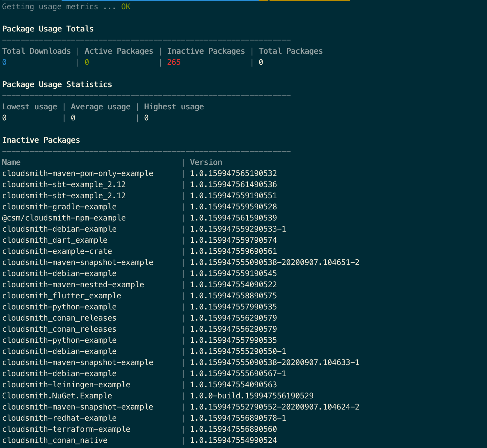The image size is (487, 448).
Task: Click the blue progress bar at top
Action: (160, 1)
